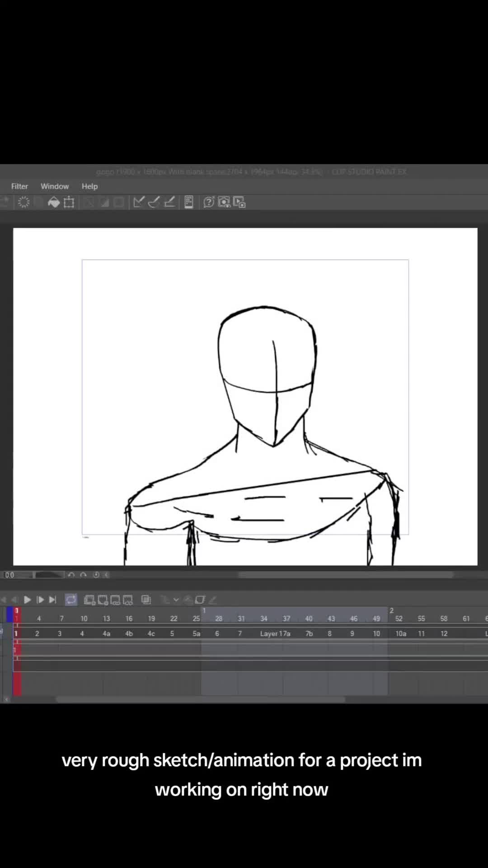Open CLIP STUDIO support help icon
Image resolution: width=488 pixels, height=868 pixels.
tap(209, 202)
